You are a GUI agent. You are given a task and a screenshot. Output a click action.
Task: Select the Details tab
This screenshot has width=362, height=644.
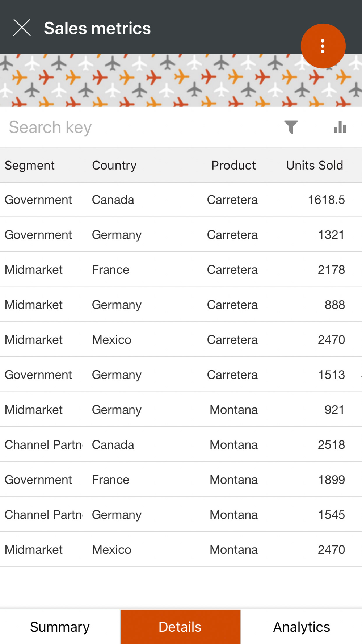[x=180, y=627]
